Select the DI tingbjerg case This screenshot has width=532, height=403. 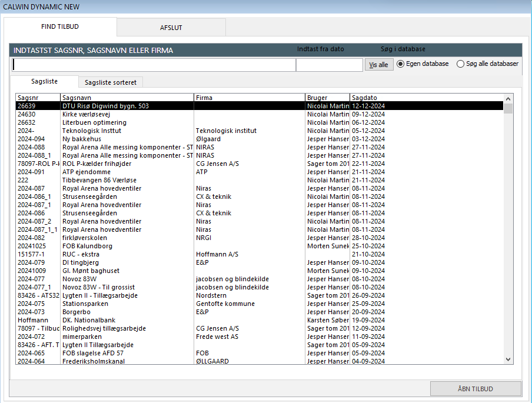tap(260, 262)
